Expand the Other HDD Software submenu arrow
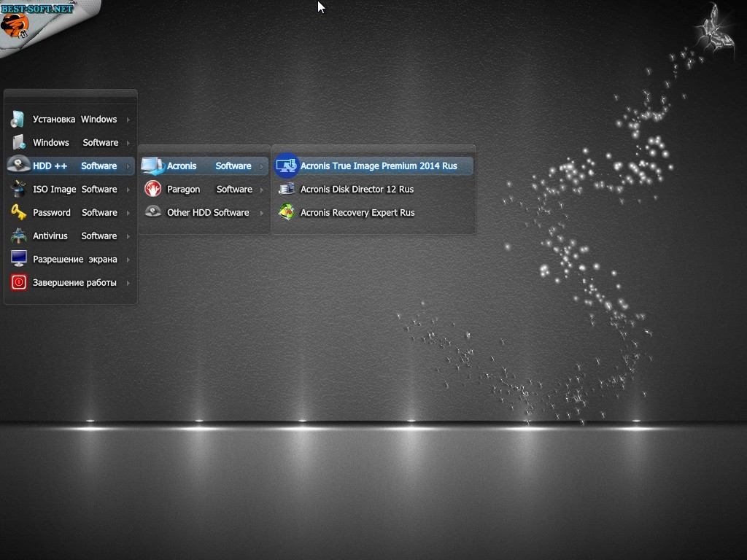Viewport: 747px width, 560px height. [262, 213]
